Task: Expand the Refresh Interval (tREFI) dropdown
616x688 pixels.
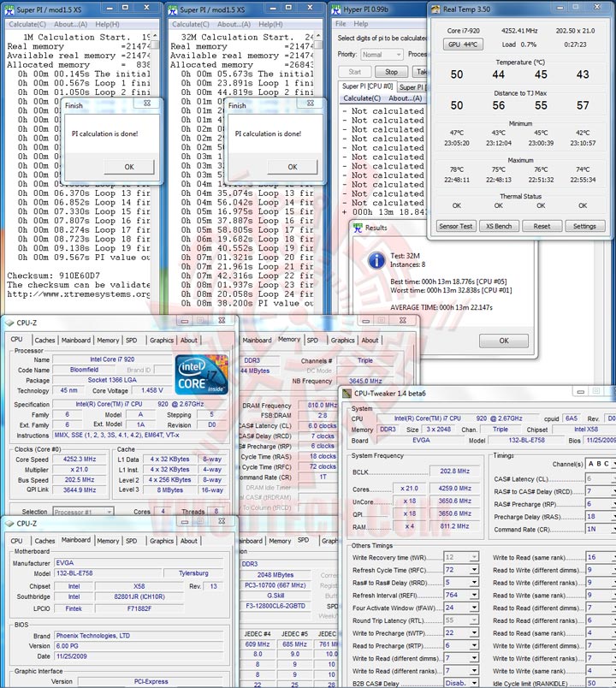Action: (474, 596)
